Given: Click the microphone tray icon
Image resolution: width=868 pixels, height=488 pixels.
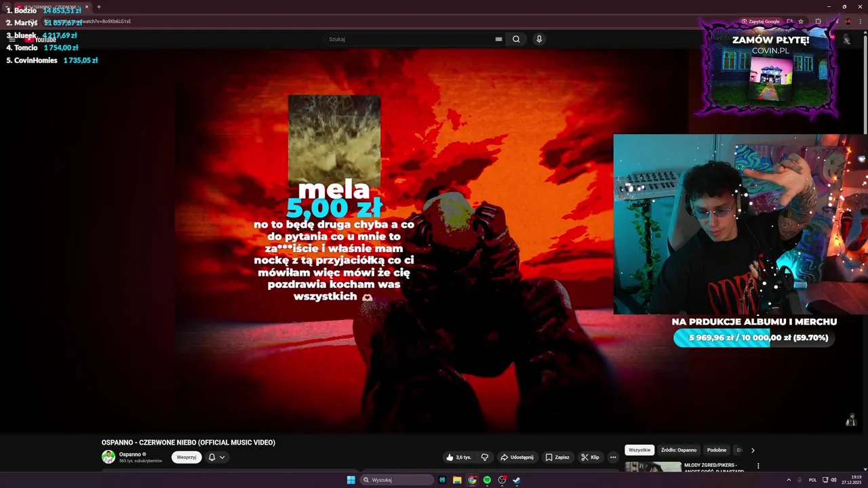Looking at the screenshot, I should pyautogui.click(x=800, y=480).
